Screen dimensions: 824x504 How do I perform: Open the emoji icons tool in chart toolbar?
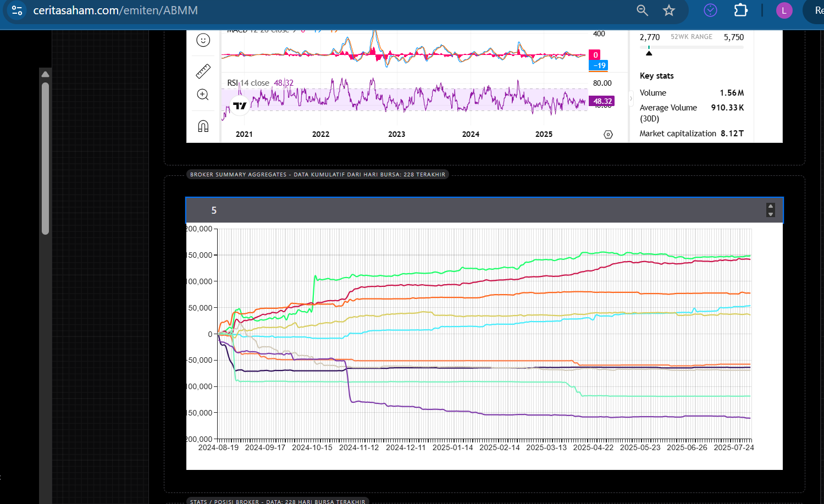[x=203, y=40]
